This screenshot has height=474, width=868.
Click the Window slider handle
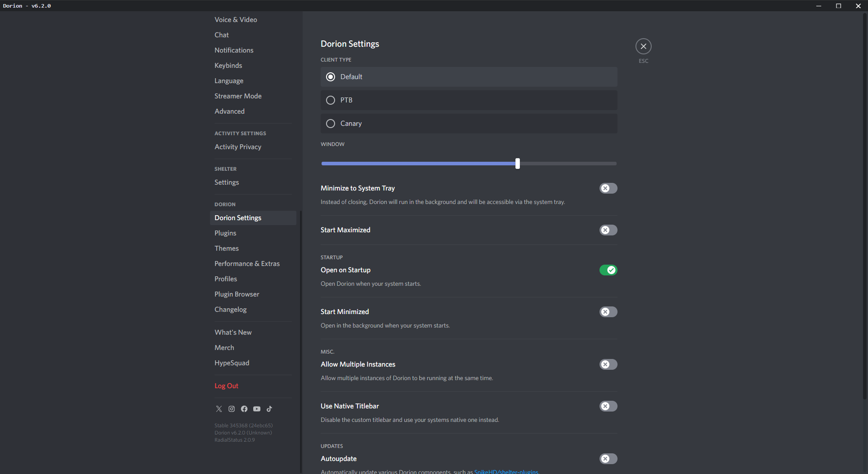coord(518,164)
